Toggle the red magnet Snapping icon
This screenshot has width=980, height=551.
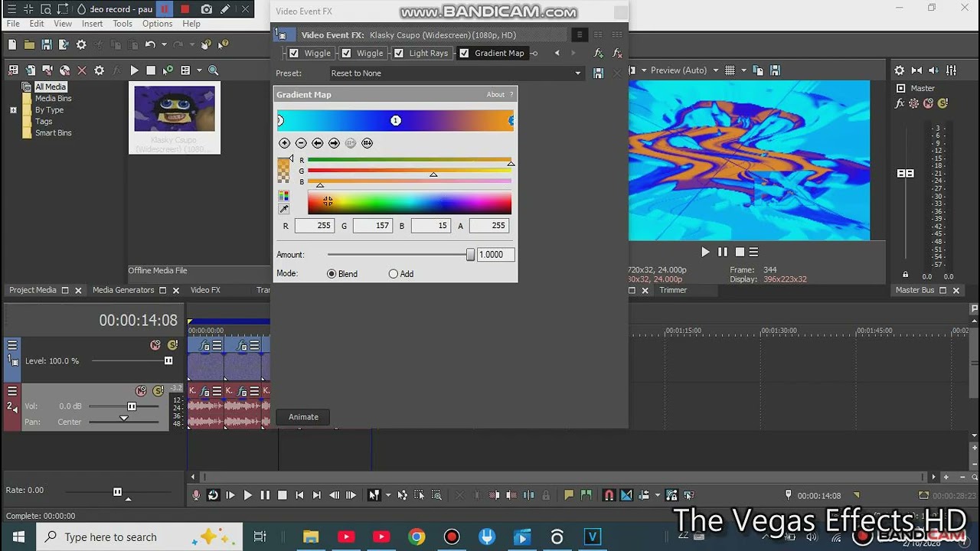tap(609, 495)
